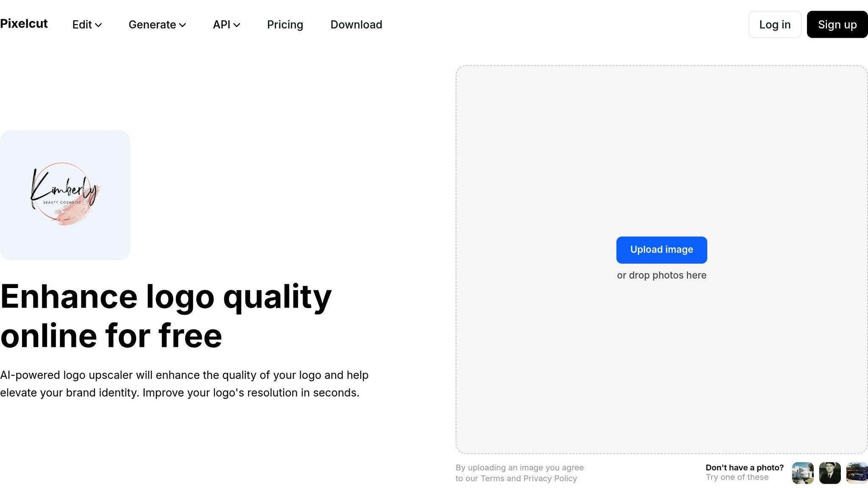Click the "Don't have a photo?" label
Image resolution: width=868 pixels, height=488 pixels.
(744, 467)
